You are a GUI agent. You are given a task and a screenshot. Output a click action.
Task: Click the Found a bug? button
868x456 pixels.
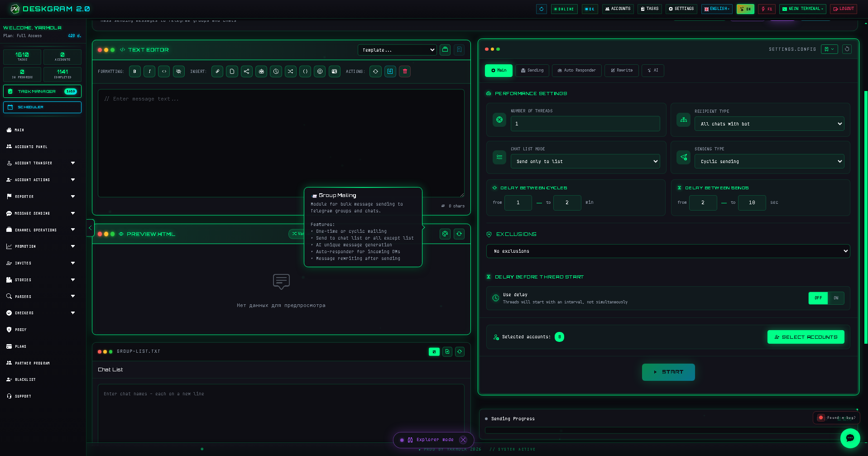click(837, 418)
